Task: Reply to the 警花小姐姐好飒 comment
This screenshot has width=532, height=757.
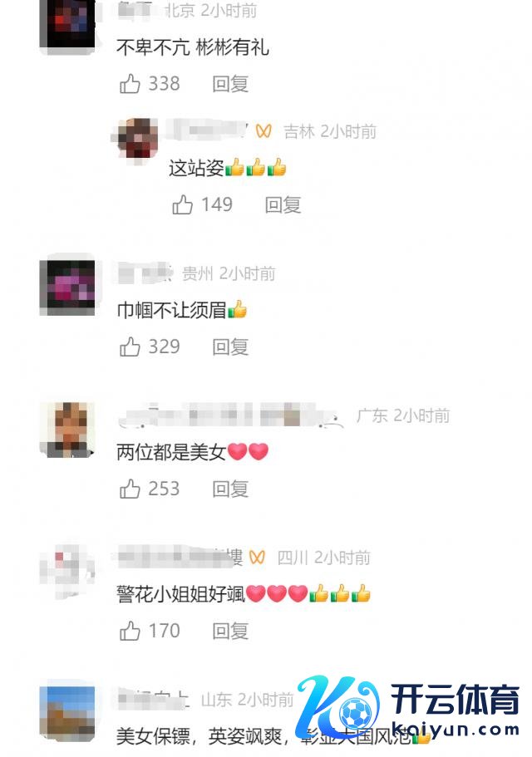Action: pos(230,631)
